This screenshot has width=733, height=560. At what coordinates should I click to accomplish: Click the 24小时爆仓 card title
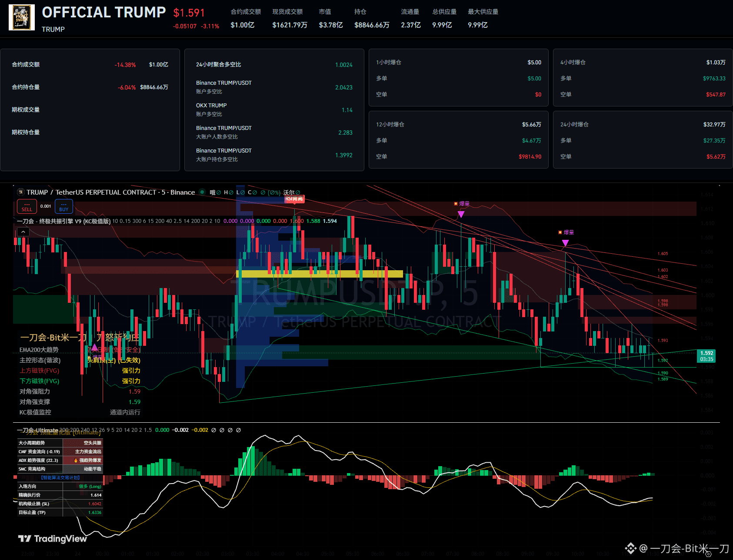pos(574,124)
